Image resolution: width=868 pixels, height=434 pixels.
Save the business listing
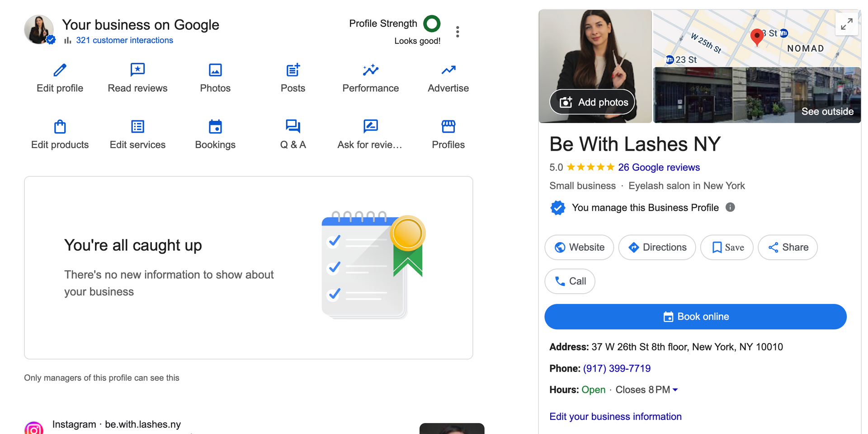coord(727,248)
